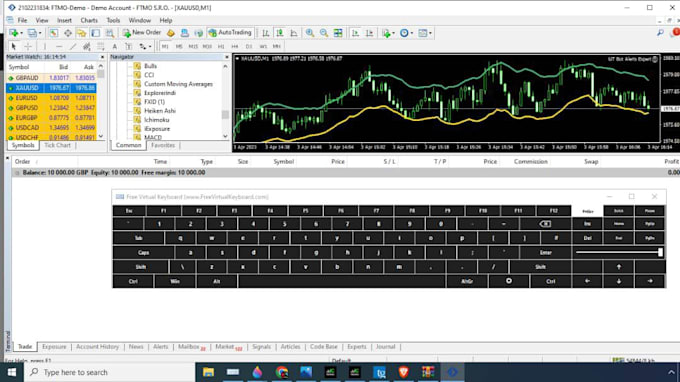Switch to the Tick Chart tab

click(x=57, y=146)
